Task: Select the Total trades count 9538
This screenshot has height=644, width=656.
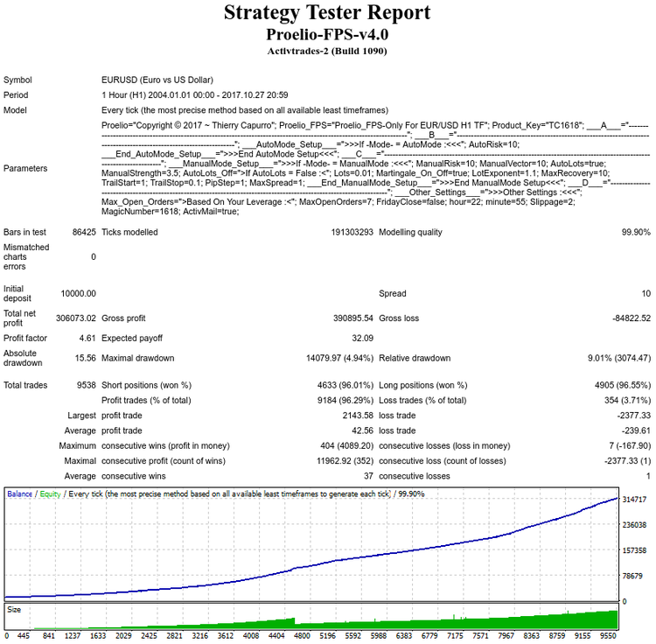Action: coord(87,385)
